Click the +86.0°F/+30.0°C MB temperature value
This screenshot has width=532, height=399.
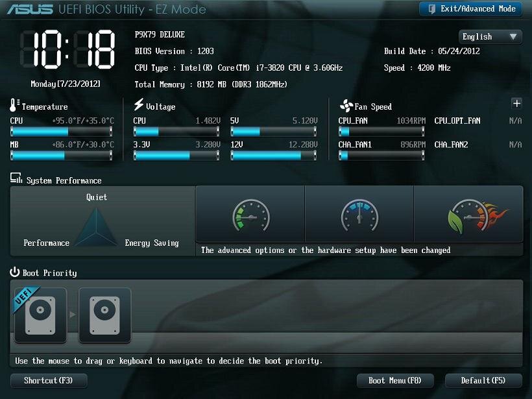click(83, 145)
